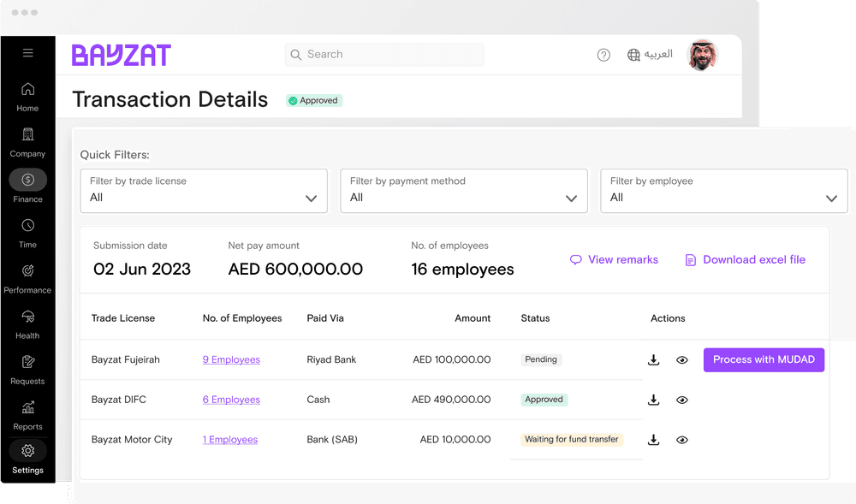856x504 pixels.
Task: Click Process with MUDAD button
Action: click(x=764, y=360)
